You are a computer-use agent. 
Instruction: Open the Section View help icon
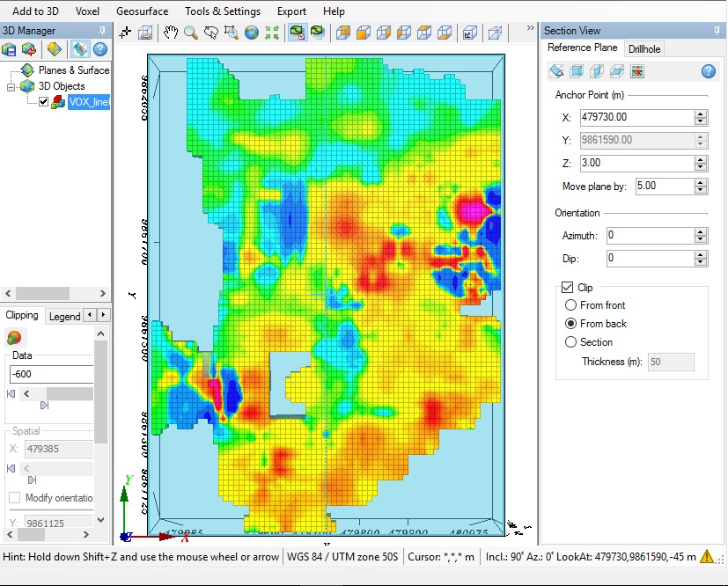coord(708,71)
